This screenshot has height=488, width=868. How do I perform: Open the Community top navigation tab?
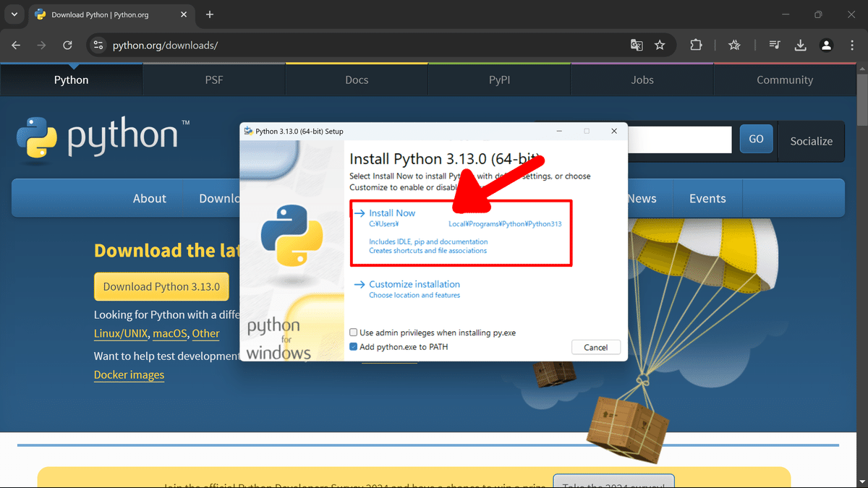click(x=785, y=80)
